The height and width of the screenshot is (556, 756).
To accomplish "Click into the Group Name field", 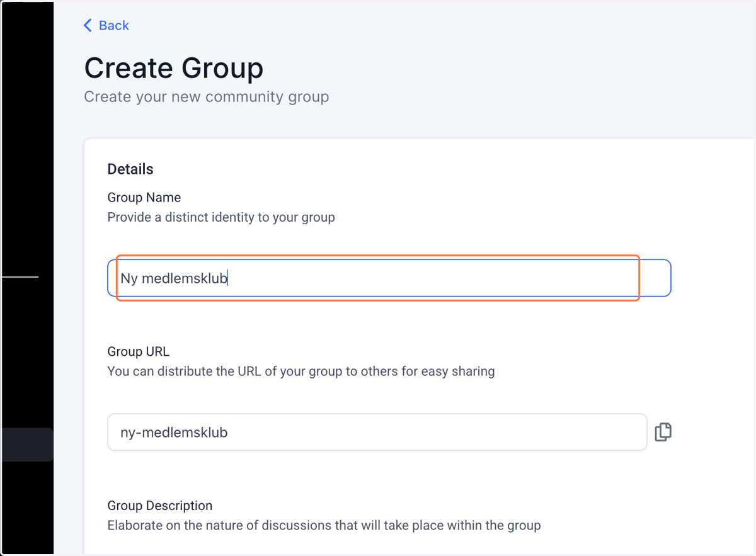I will point(389,278).
